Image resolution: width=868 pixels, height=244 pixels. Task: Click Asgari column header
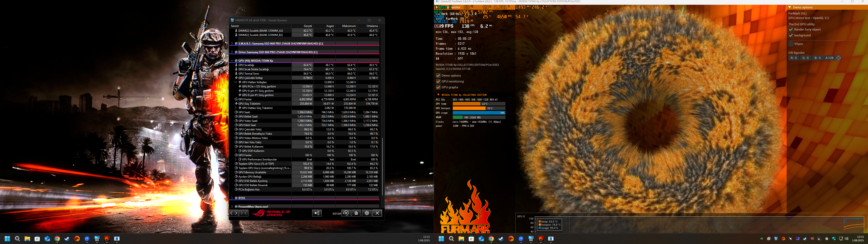[325, 26]
